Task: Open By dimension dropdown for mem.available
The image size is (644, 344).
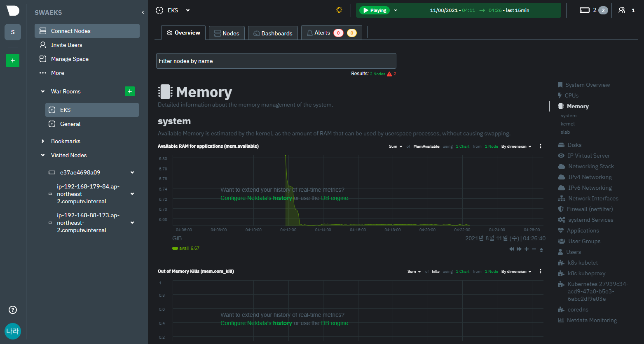Action: (516, 146)
